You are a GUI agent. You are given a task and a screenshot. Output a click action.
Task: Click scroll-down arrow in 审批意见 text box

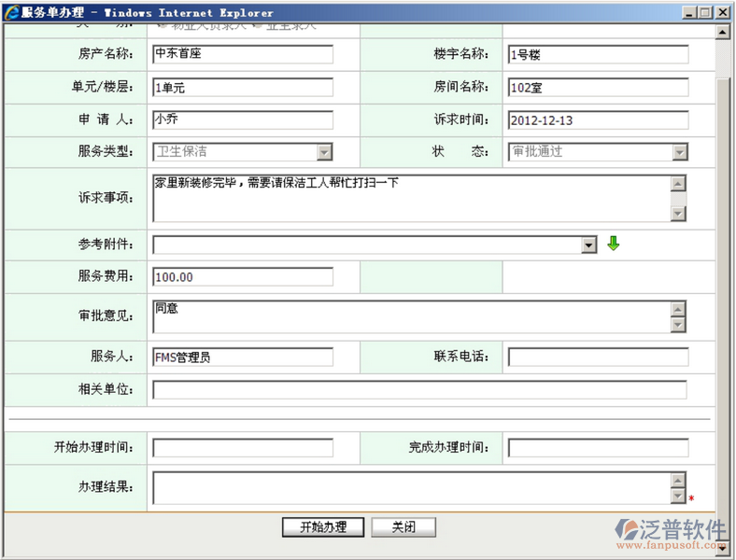click(678, 325)
